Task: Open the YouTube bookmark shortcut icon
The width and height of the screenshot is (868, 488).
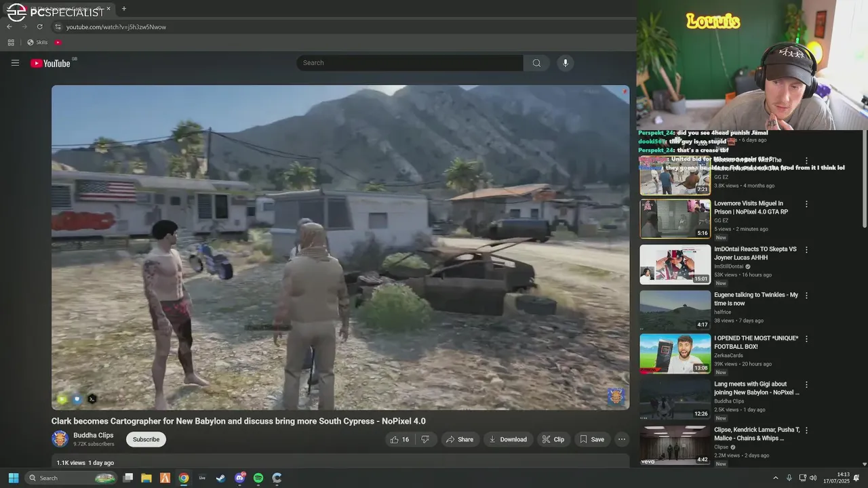Action: [x=58, y=42]
